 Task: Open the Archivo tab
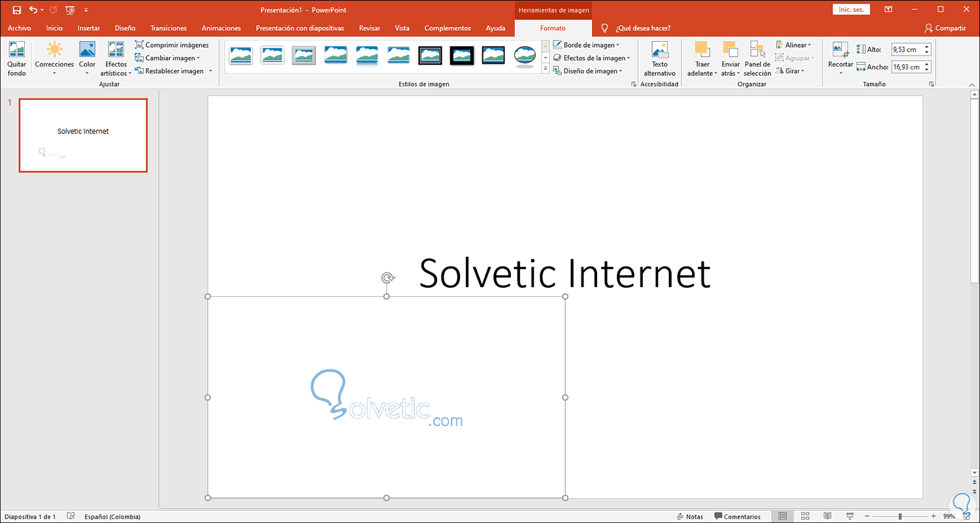click(x=20, y=28)
